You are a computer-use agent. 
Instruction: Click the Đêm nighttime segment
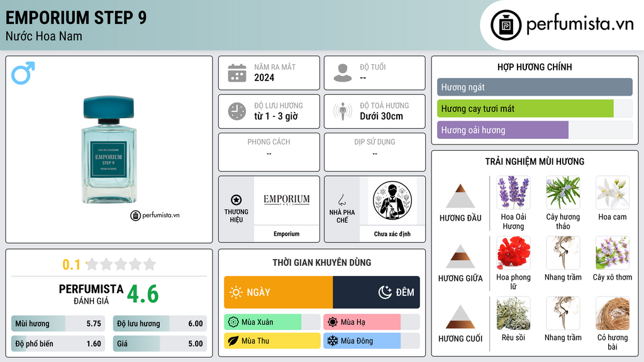[376, 292]
